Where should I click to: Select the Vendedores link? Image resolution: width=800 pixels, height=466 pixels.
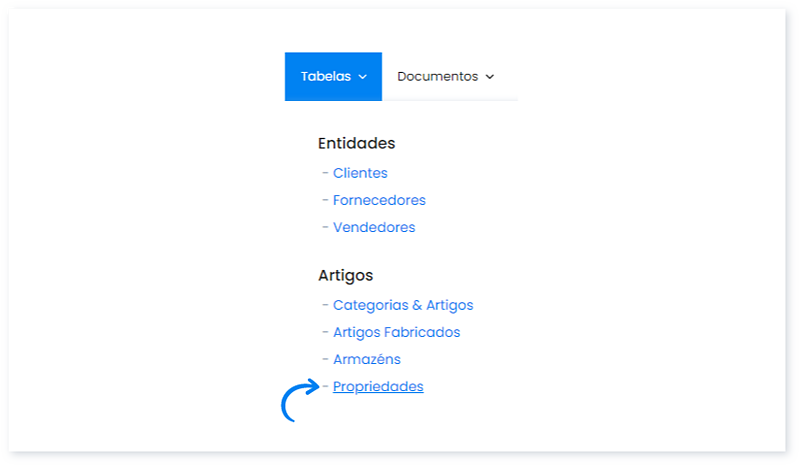click(374, 227)
